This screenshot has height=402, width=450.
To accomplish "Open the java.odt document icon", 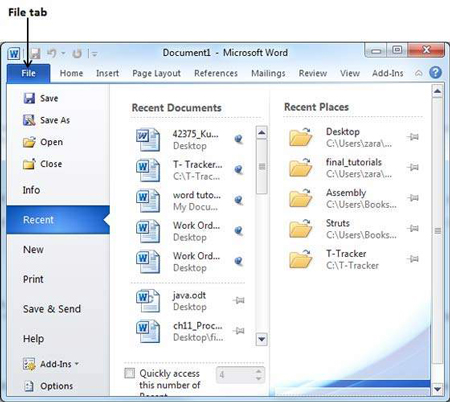I will click(148, 301).
